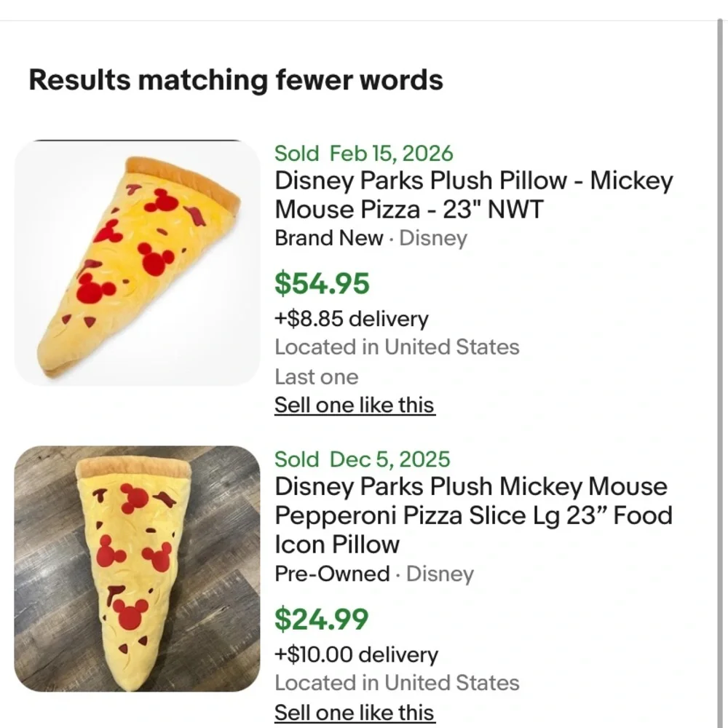Click the $54.95 sold price
This screenshot has width=728, height=728.
(323, 283)
